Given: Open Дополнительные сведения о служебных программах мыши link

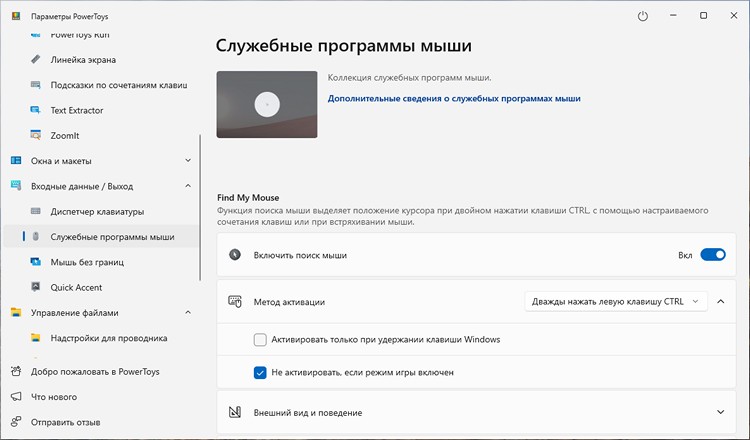Looking at the screenshot, I should pyautogui.click(x=454, y=99).
